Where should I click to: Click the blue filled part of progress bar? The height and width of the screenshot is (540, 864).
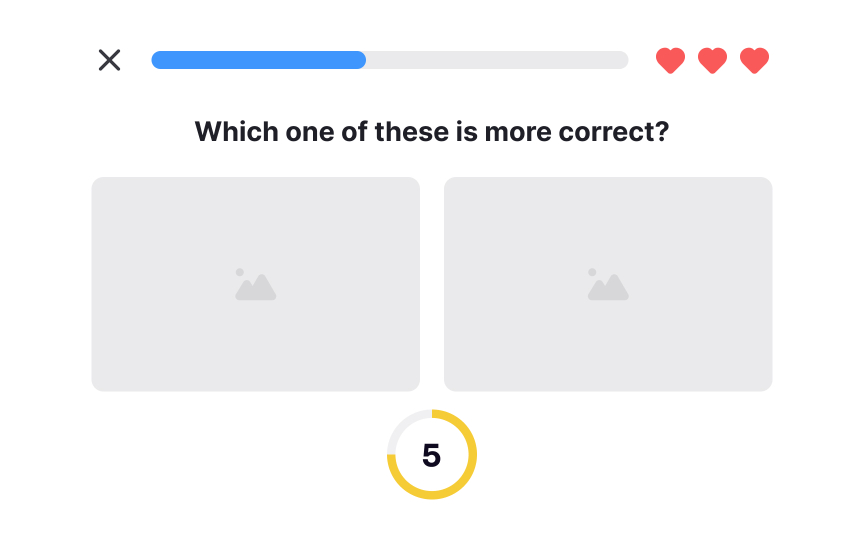coord(258,60)
